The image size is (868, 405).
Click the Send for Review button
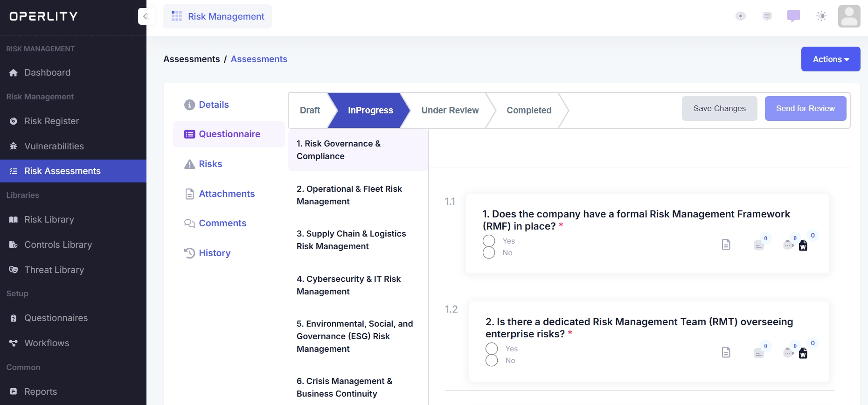point(805,108)
